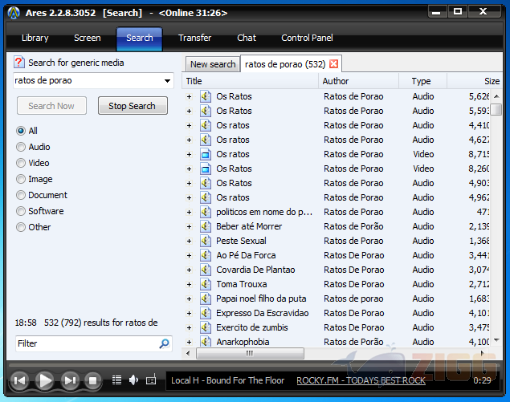Click audio icon for Expresso Da Escravidao
Image resolution: width=510 pixels, height=402 pixels.
coord(206,313)
